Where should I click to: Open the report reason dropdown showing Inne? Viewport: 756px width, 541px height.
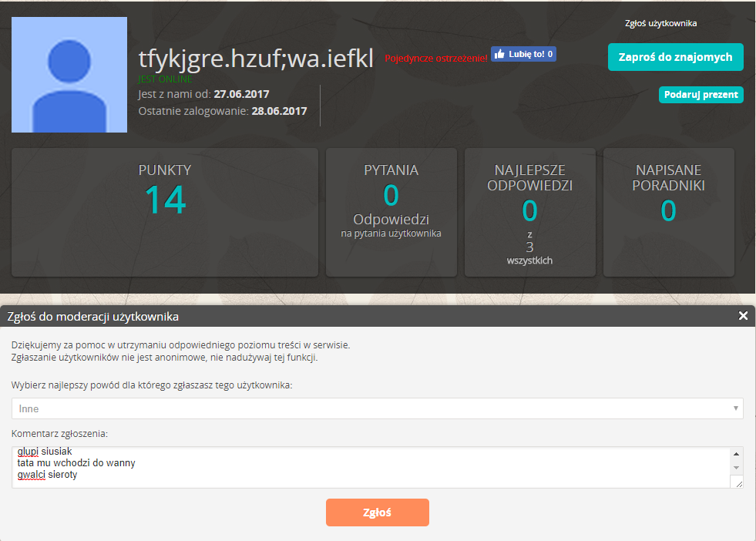(377, 408)
